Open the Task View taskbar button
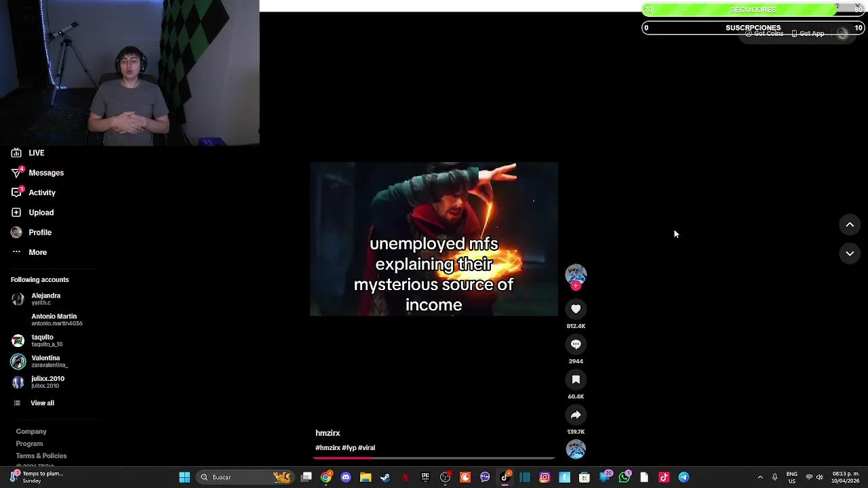 [307, 477]
